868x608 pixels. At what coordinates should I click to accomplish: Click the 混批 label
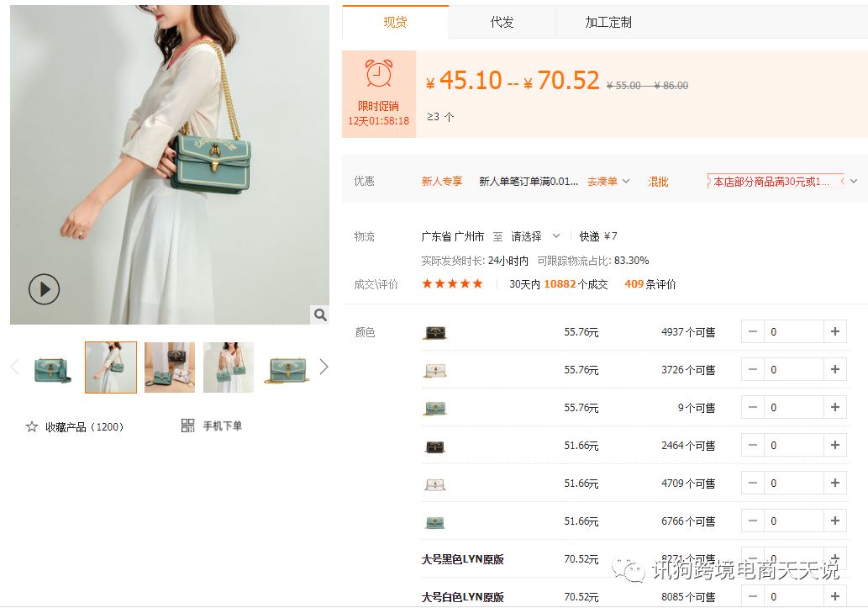[x=658, y=182]
